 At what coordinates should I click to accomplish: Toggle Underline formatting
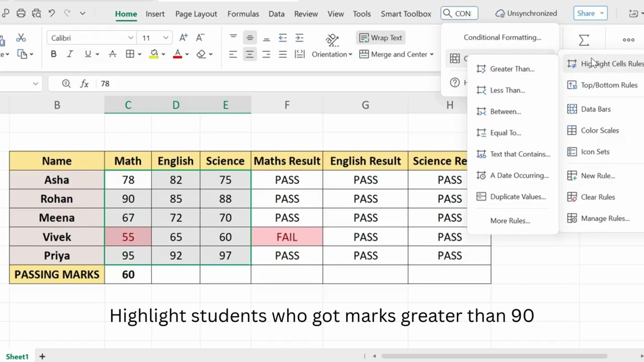pos(88,54)
